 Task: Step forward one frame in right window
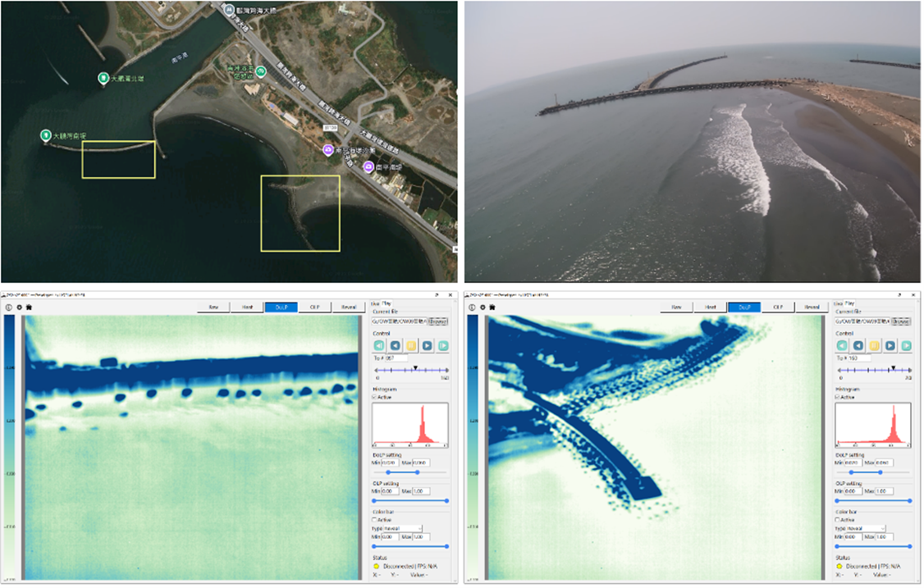coord(890,346)
